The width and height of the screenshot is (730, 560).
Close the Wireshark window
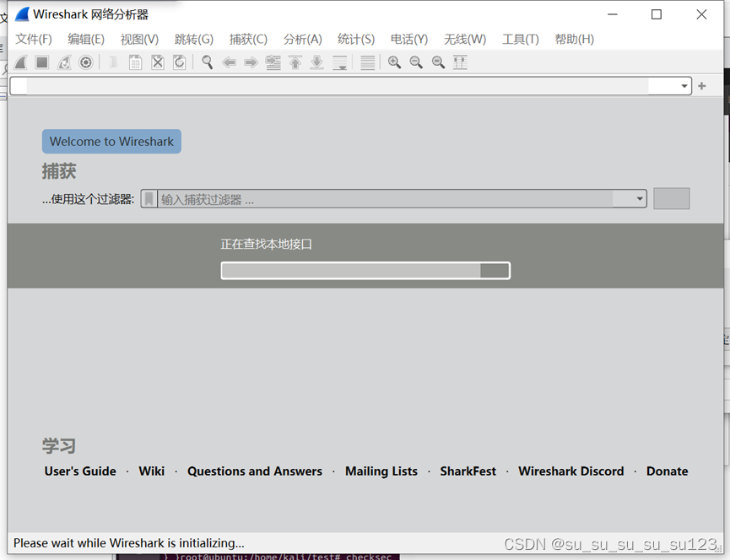point(701,14)
